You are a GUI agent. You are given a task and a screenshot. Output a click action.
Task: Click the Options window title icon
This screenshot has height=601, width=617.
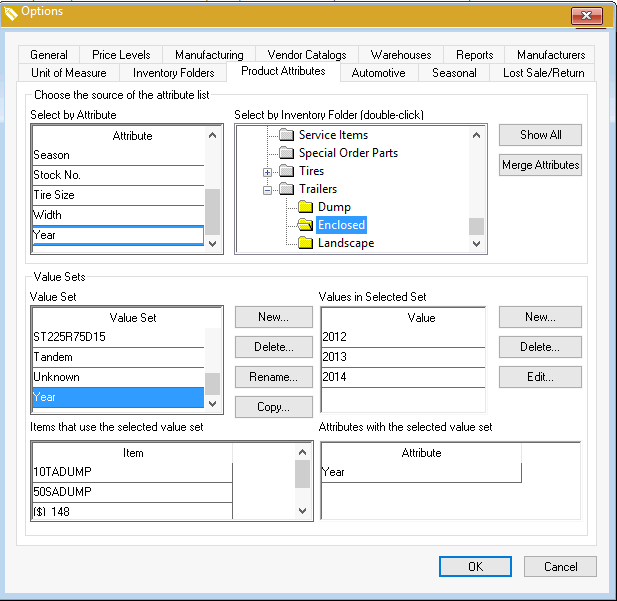(x=11, y=13)
